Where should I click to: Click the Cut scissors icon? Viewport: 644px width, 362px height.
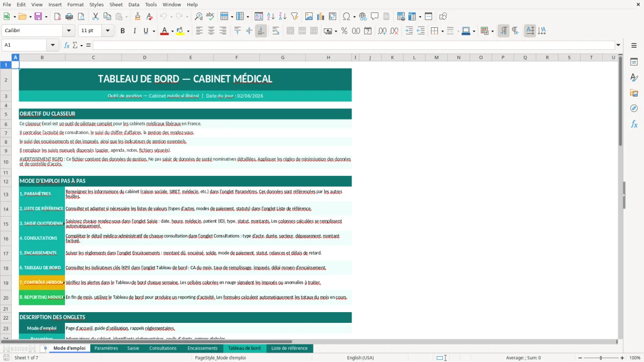[x=95, y=17]
